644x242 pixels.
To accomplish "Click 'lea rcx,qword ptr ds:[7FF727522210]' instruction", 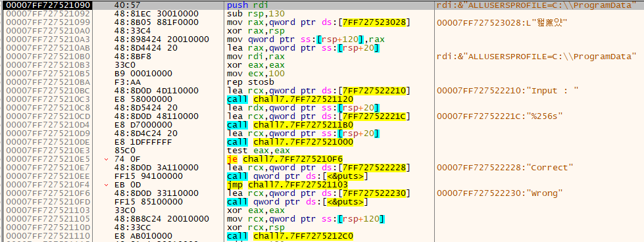I will (x=318, y=91).
